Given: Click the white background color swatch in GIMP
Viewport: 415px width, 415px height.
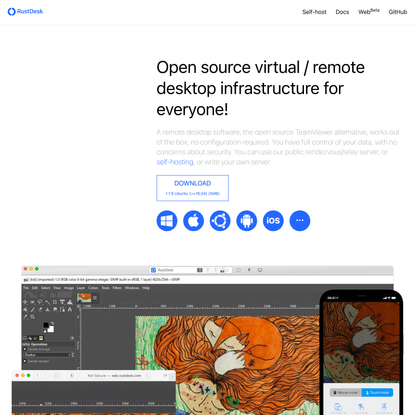Looking at the screenshot, I should pyautogui.click(x=51, y=329).
